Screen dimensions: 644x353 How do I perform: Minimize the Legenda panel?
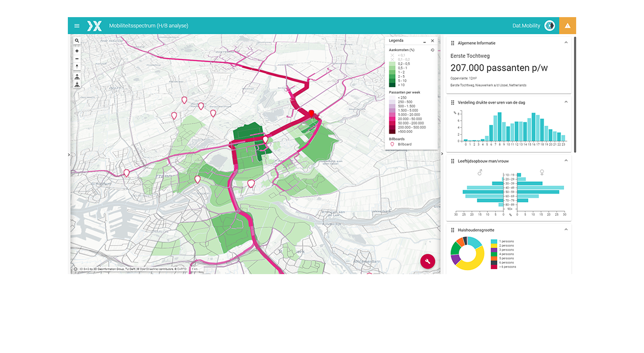(423, 41)
